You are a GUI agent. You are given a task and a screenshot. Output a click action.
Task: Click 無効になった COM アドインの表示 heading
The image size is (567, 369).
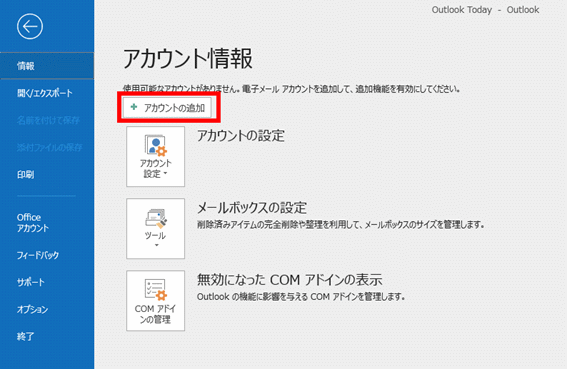click(x=290, y=280)
